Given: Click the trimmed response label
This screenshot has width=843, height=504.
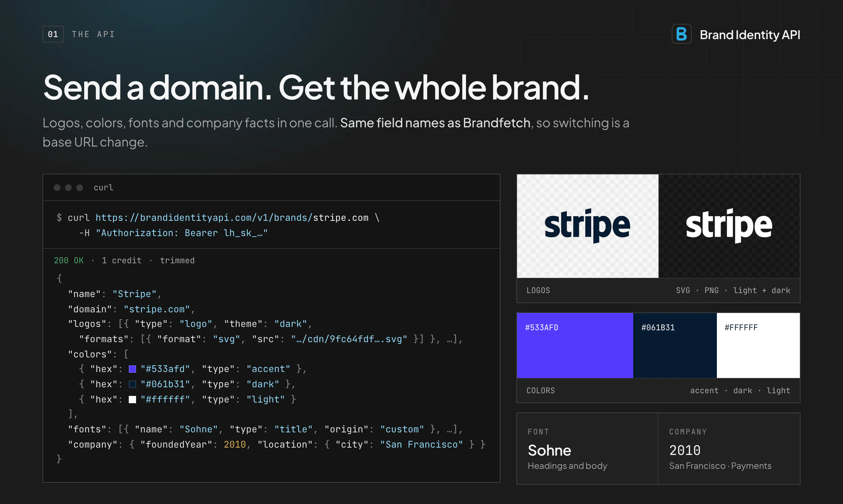Looking at the screenshot, I should (x=177, y=261).
